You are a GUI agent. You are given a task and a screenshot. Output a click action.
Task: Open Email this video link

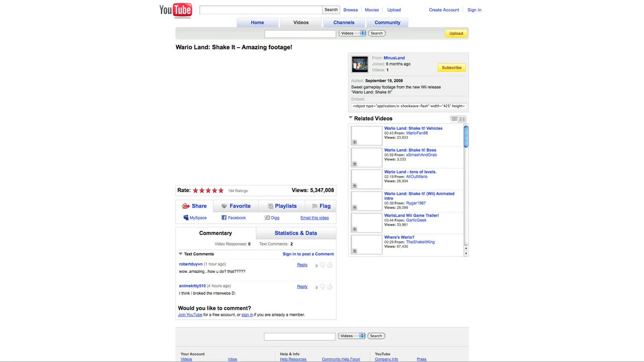(314, 218)
